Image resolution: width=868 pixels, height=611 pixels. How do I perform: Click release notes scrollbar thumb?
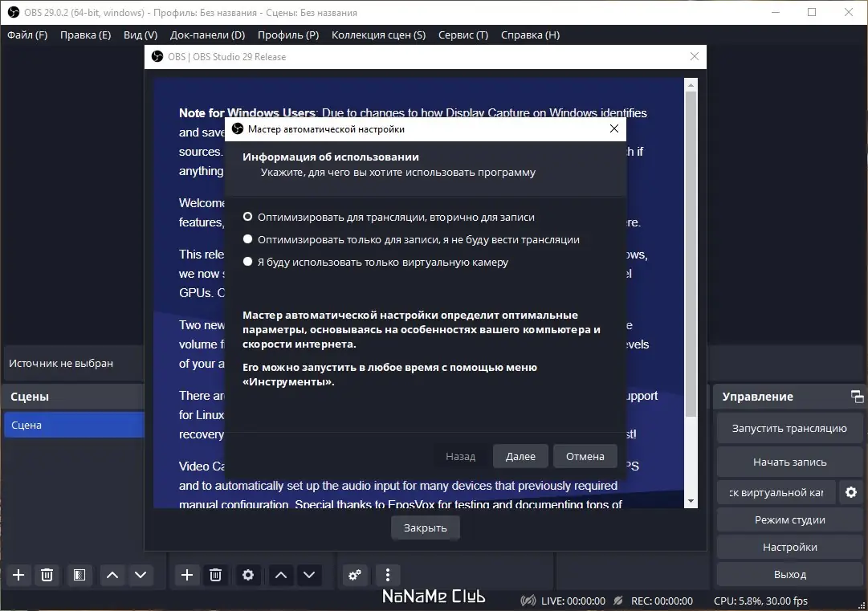(x=691, y=254)
